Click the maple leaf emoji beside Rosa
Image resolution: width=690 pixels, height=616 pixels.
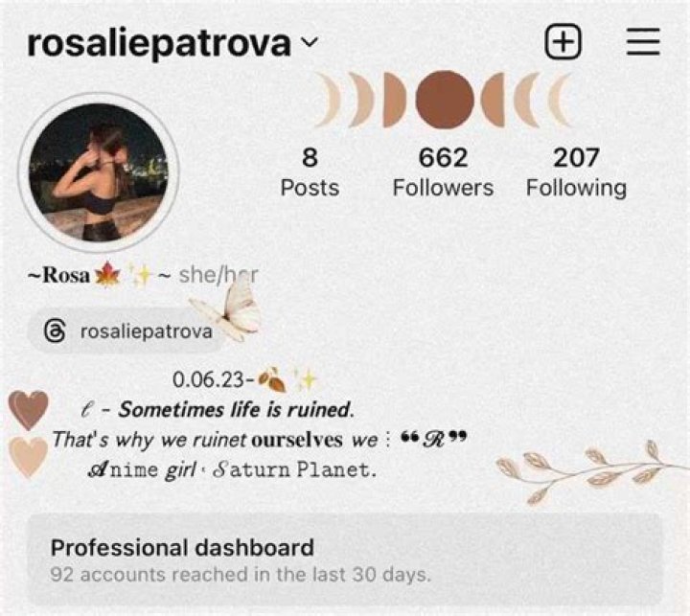pyautogui.click(x=107, y=275)
